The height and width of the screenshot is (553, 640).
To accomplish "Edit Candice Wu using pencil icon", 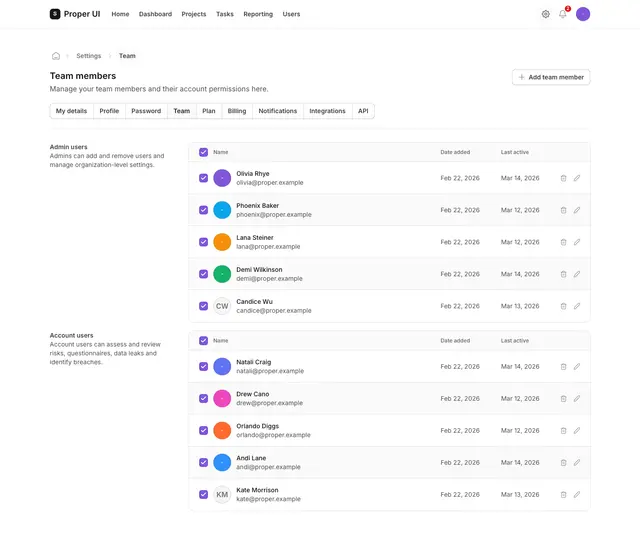I will (577, 306).
